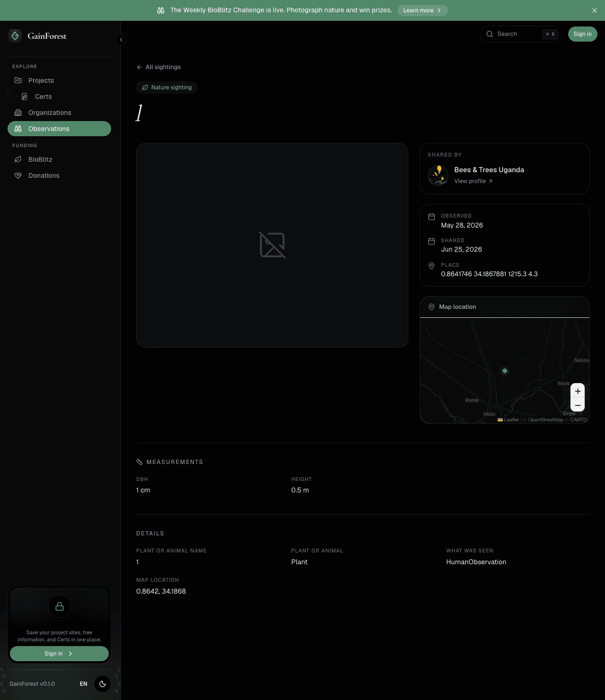
Task: Zoom out on the map
Action: pos(578,405)
